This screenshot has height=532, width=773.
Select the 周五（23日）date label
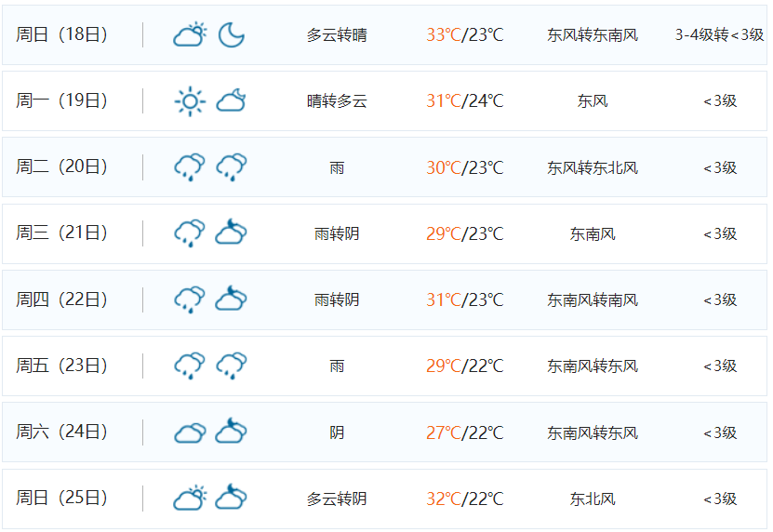61,366
